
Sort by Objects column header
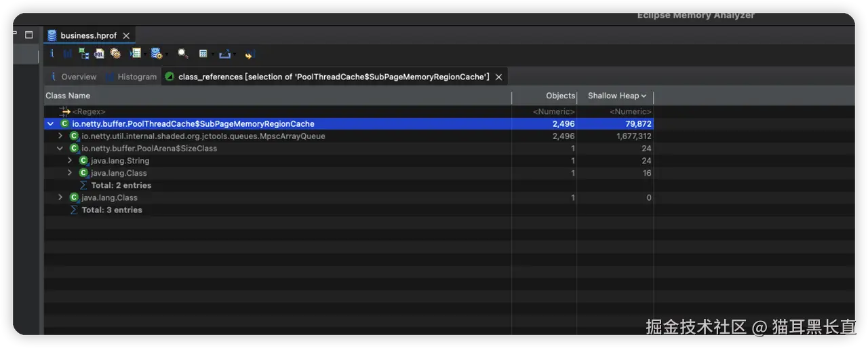[545, 96]
